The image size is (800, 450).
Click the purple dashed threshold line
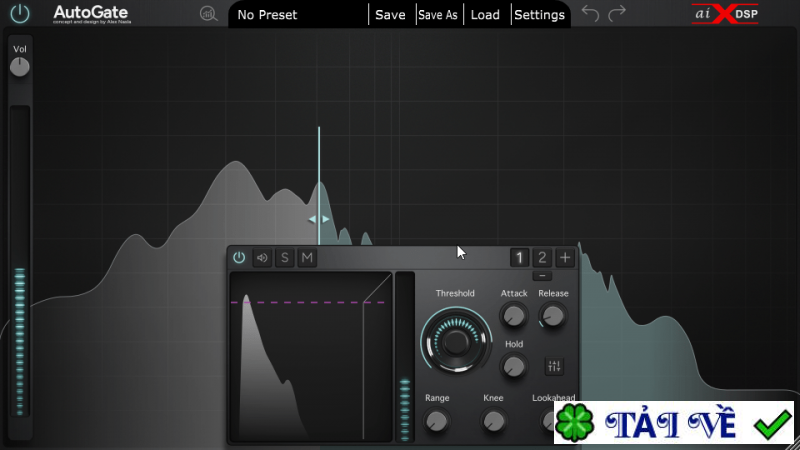[x=308, y=303]
